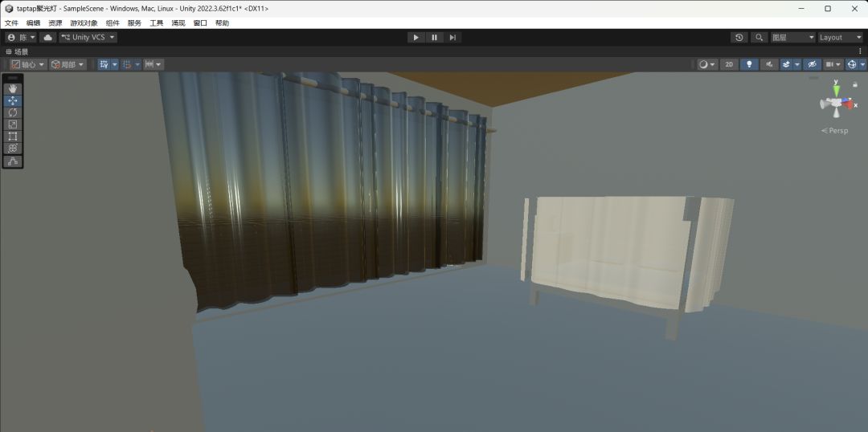Open the 窗口 menu
Screen dimensions: 868x432
coord(200,23)
